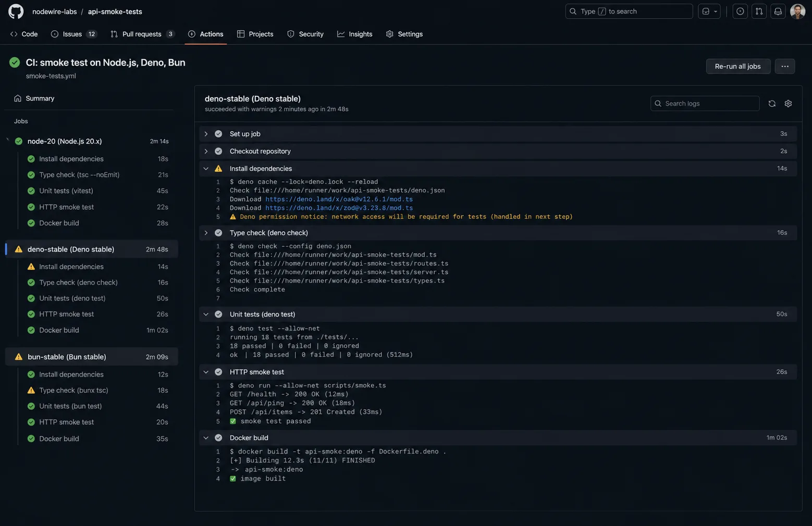Open Unit tests (bun test) step in sidebar

pyautogui.click(x=98, y=406)
